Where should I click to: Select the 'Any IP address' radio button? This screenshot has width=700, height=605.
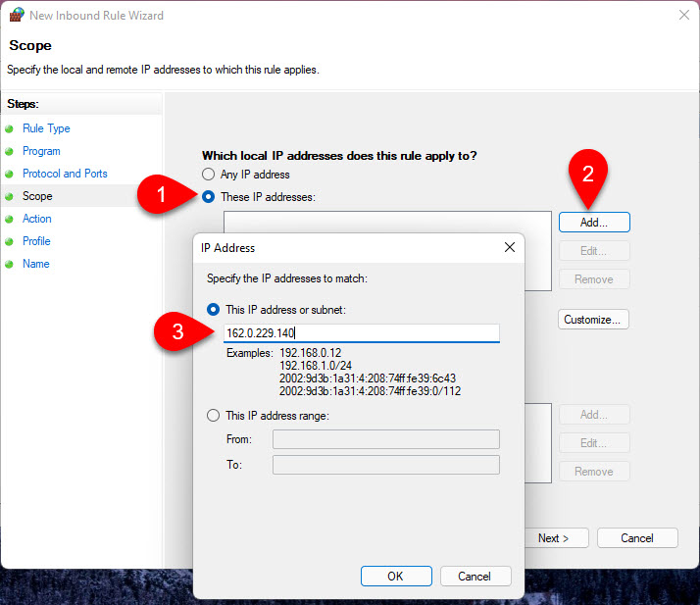tap(208, 175)
